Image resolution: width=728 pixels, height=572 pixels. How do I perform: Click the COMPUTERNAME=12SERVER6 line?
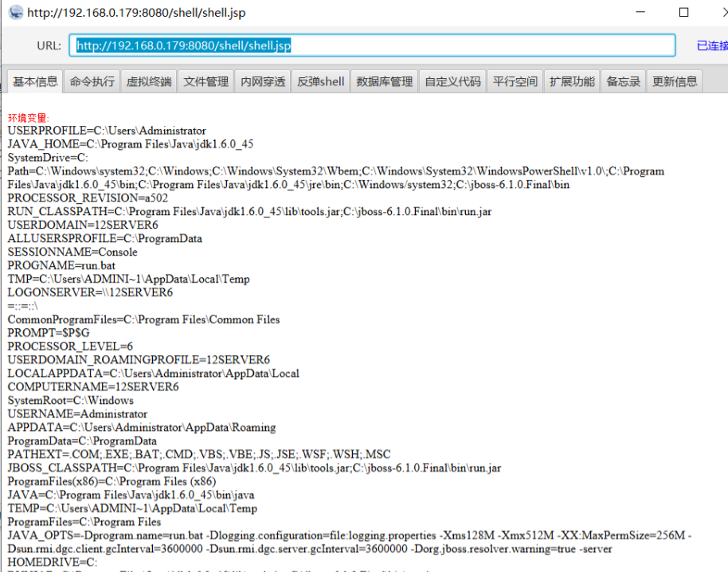pos(93,386)
